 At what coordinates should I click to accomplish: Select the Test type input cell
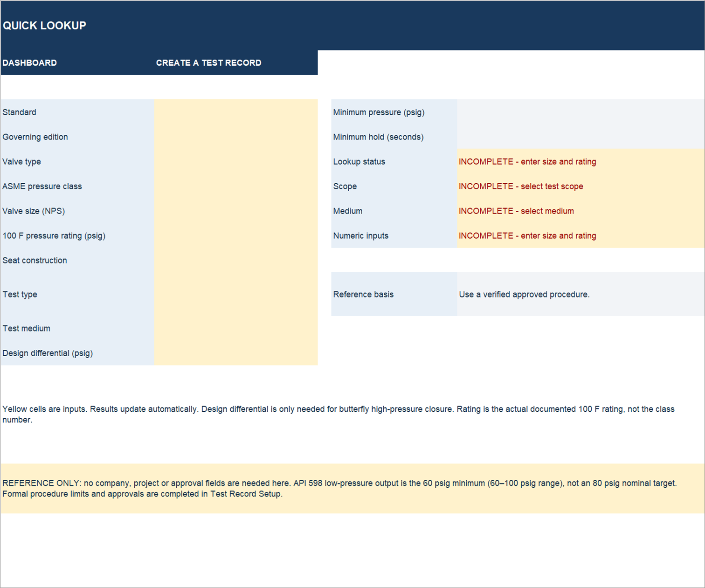coord(236,294)
